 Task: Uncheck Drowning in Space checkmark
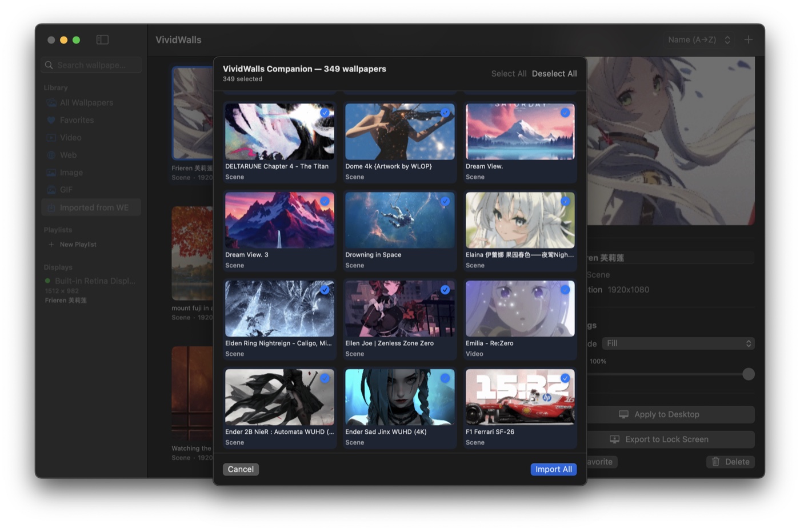coord(445,201)
